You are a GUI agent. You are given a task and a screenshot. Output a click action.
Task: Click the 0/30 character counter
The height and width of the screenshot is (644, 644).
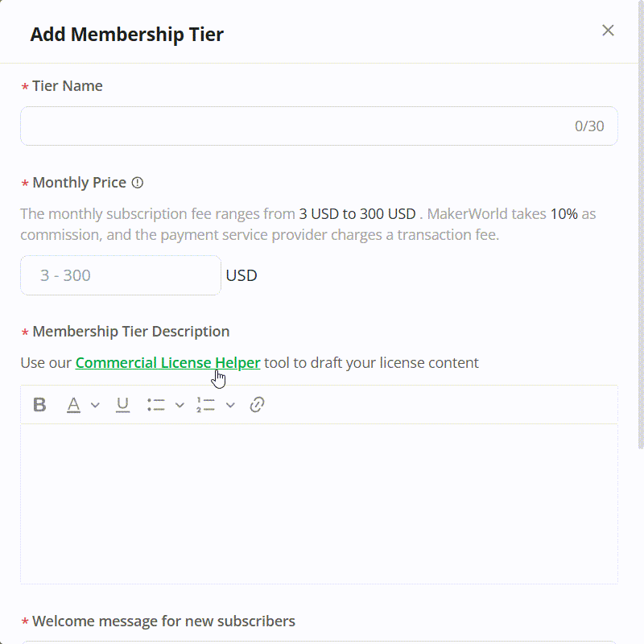click(x=589, y=126)
